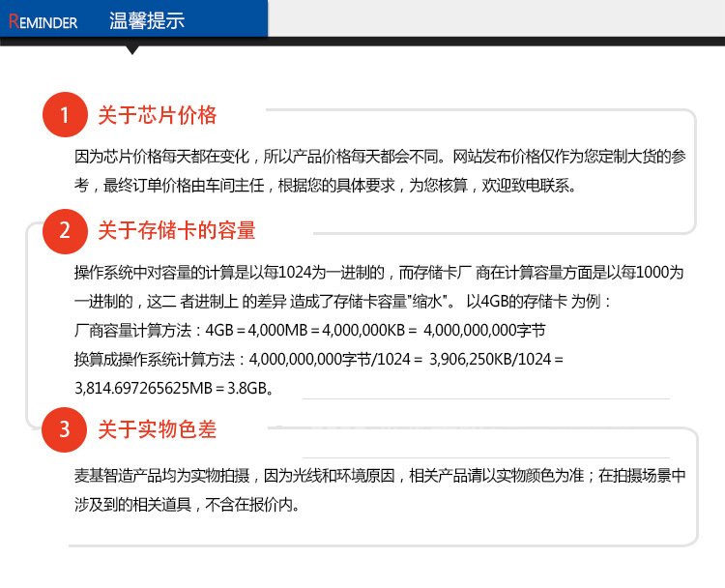Click the 温馨提示 header title
Viewport: 725px width, 588px height.
[x=147, y=21]
